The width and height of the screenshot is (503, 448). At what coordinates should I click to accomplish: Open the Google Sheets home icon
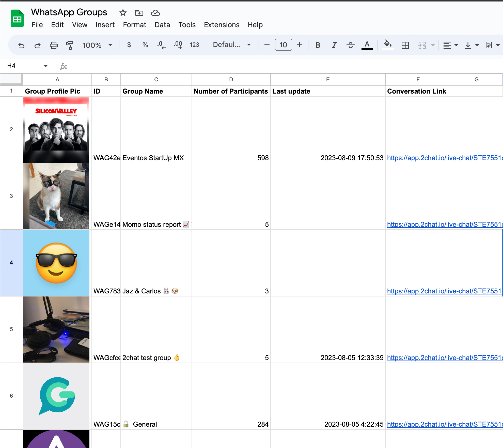click(x=17, y=18)
